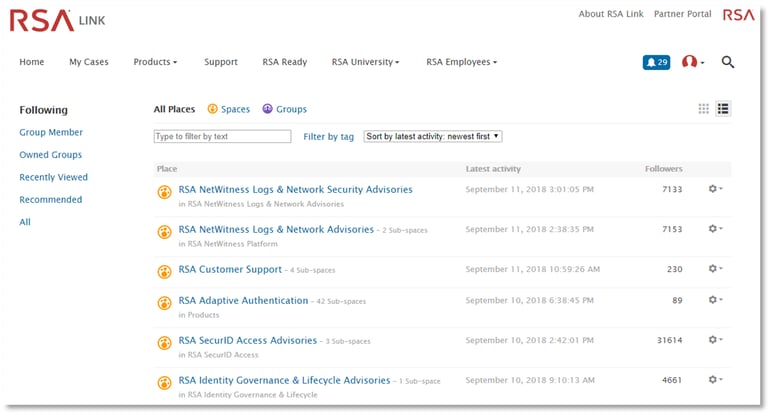Open gear menu for RSA Customer Support
The image size is (770, 414).
[x=715, y=269]
